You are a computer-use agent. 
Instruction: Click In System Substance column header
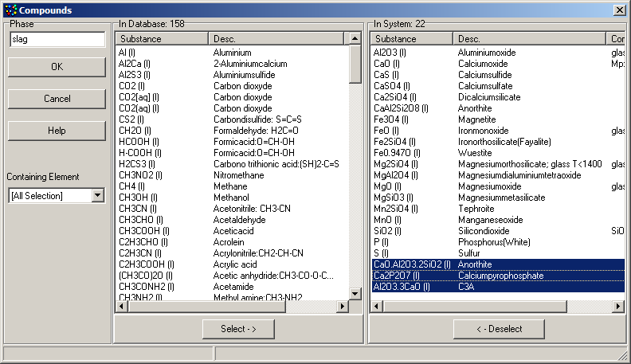click(412, 39)
